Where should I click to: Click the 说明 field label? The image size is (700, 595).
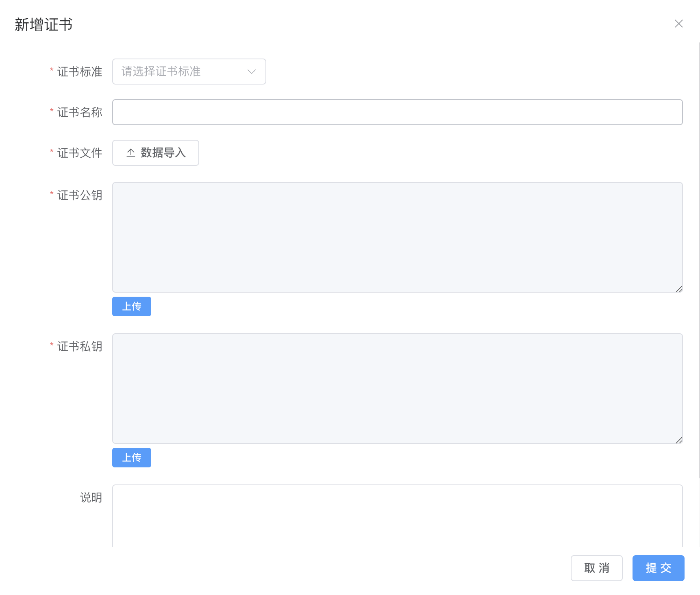click(91, 498)
